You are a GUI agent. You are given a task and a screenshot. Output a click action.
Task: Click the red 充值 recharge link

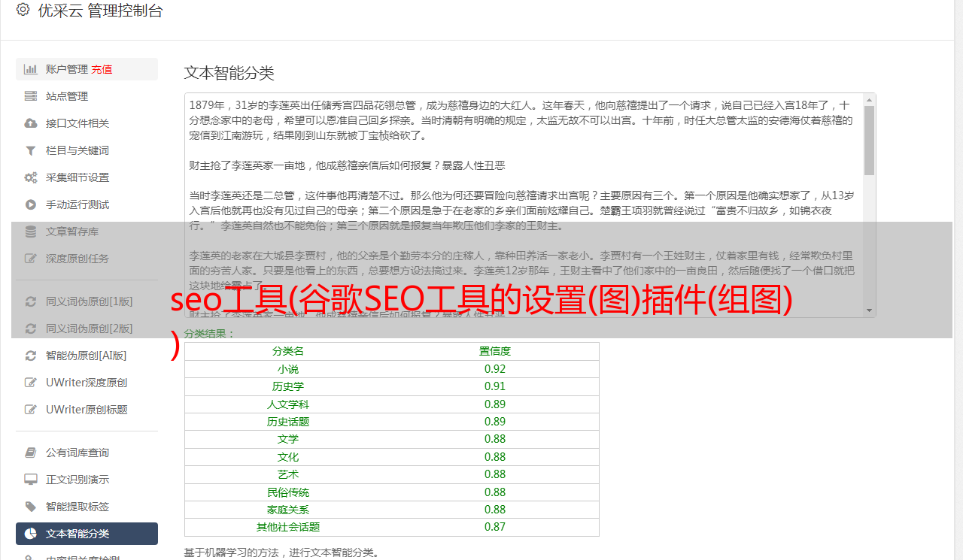tap(102, 69)
